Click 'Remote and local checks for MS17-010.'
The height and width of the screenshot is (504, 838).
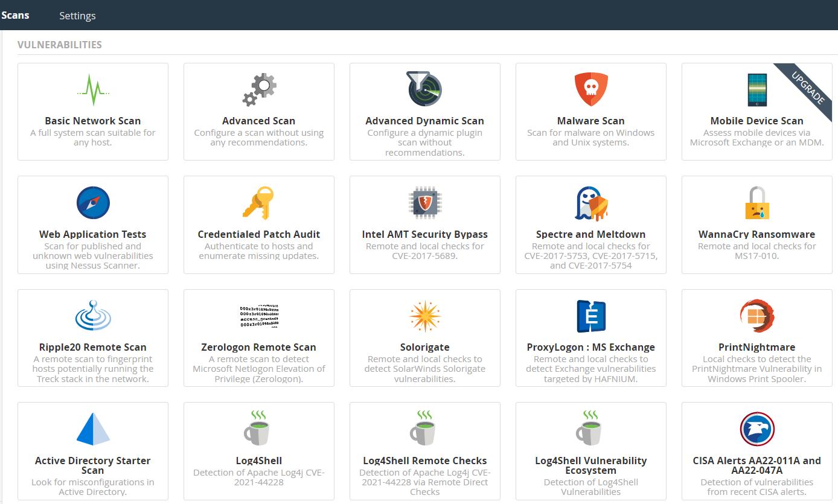click(757, 251)
